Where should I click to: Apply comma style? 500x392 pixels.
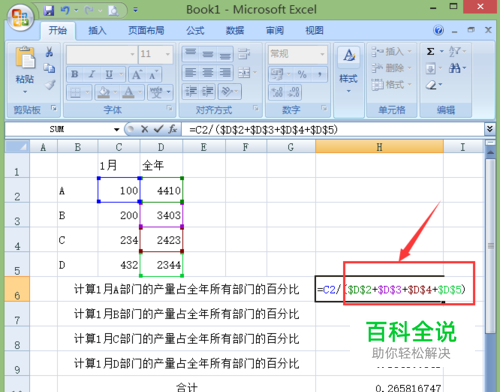coord(319,74)
